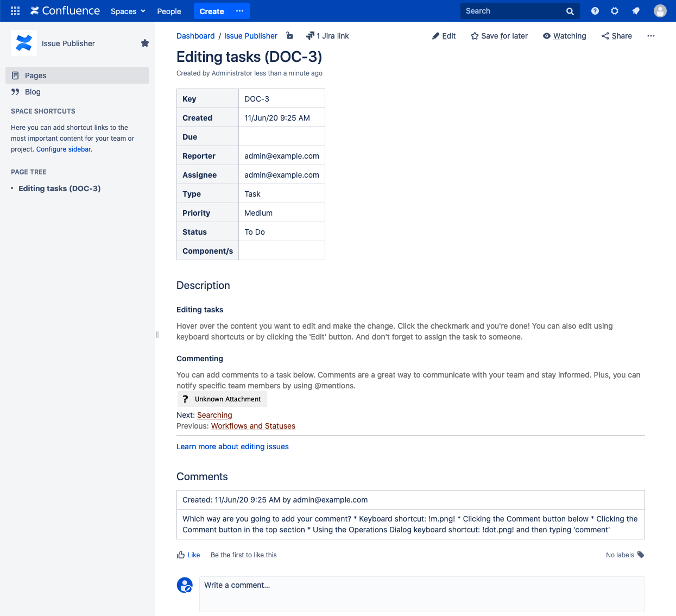Screen dimensions: 676x616
Task: Open the People menu item
Action: (x=169, y=11)
